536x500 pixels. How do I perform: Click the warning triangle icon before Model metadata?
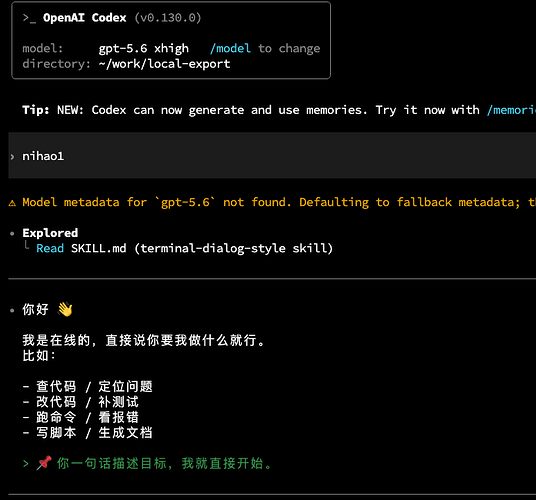(x=12, y=203)
